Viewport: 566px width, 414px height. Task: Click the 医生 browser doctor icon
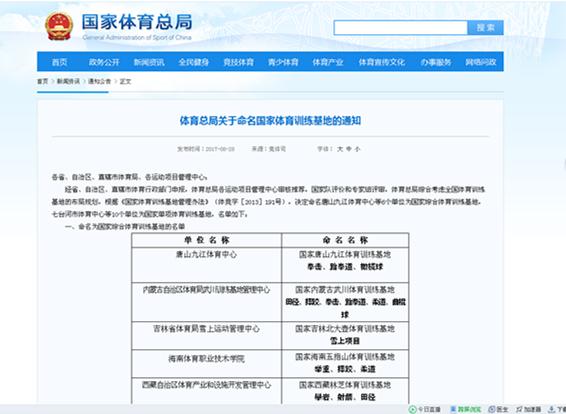point(492,409)
